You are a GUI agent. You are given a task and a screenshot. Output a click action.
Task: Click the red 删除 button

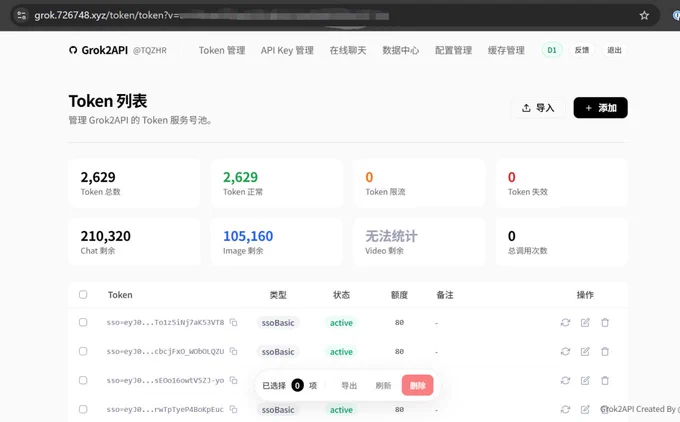418,385
